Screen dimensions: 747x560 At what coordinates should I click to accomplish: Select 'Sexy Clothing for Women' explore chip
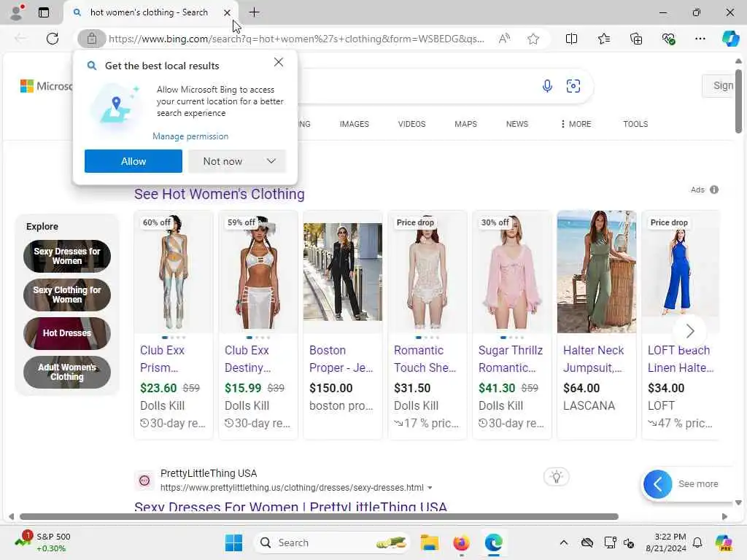click(67, 295)
